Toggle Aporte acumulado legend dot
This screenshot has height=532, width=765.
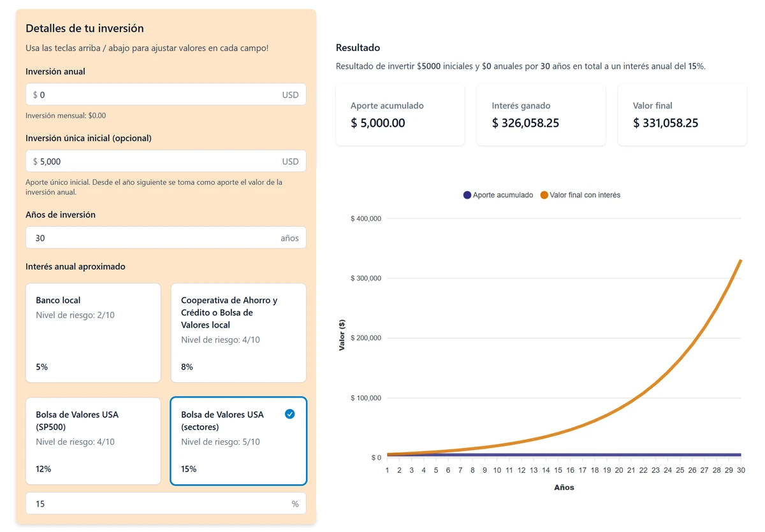click(x=467, y=195)
